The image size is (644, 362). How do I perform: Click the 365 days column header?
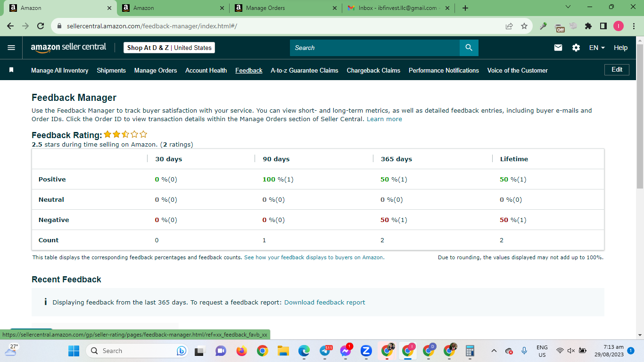pos(396,159)
